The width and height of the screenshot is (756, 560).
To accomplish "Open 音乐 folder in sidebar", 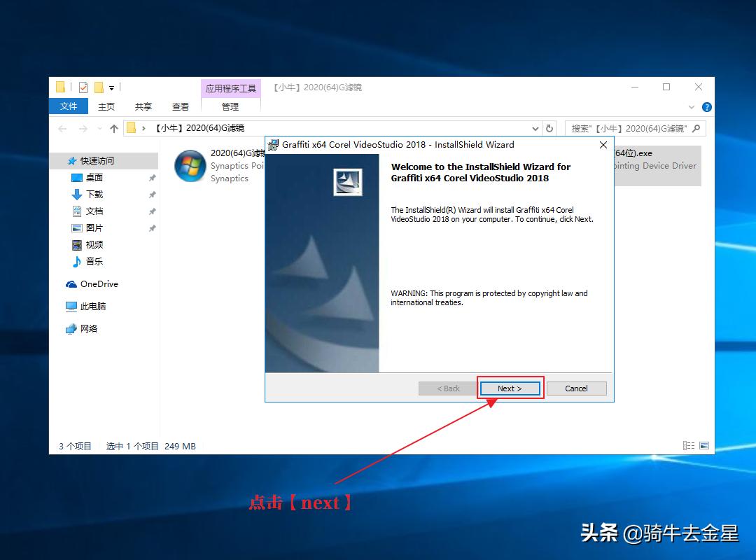I will [x=94, y=261].
